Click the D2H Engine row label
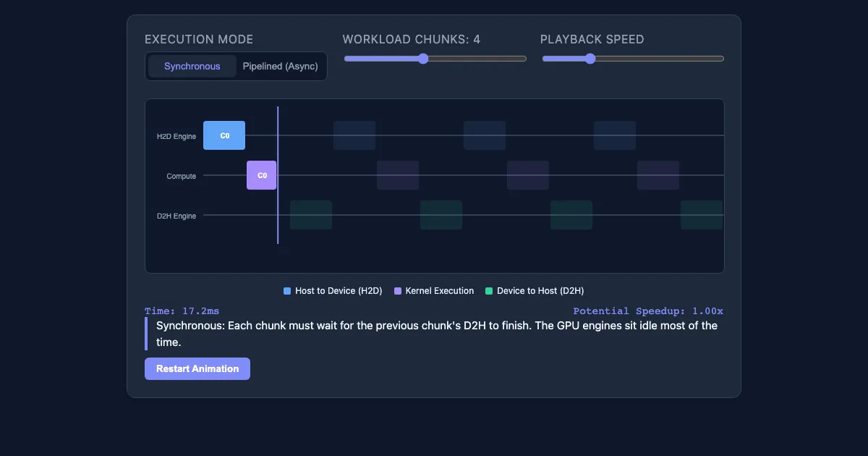868x456 pixels. point(176,216)
